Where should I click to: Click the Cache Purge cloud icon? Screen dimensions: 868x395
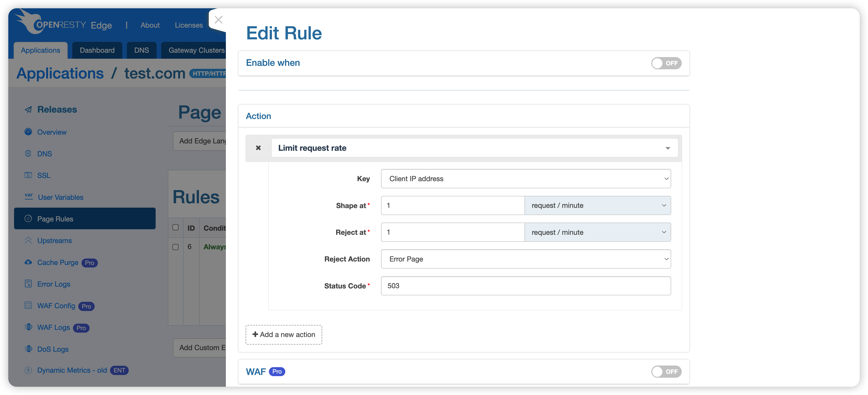click(x=28, y=262)
